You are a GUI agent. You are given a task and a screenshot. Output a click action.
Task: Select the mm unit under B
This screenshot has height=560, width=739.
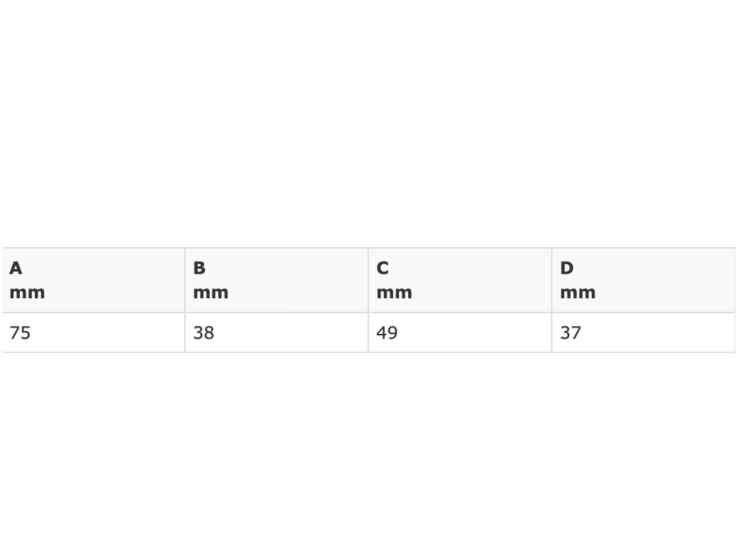211,293
